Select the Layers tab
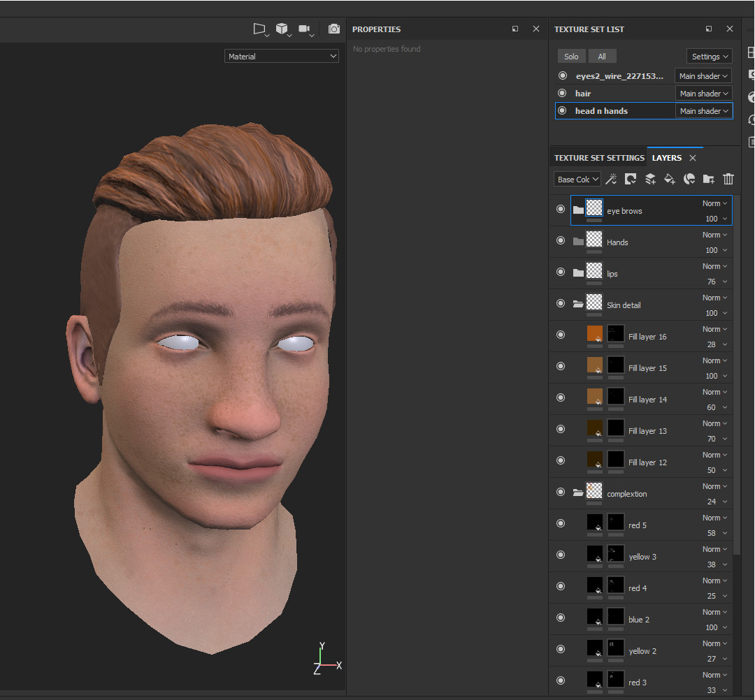The image size is (755, 700). (x=667, y=157)
